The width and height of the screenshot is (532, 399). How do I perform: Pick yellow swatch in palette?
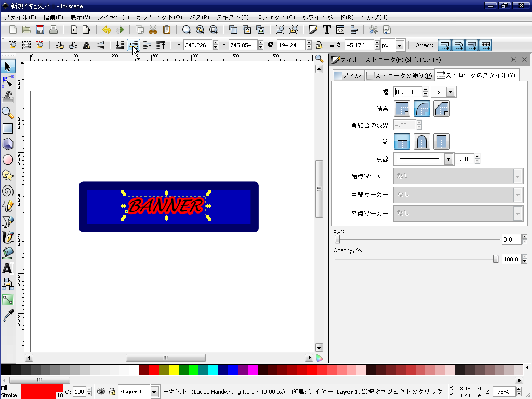click(174, 369)
